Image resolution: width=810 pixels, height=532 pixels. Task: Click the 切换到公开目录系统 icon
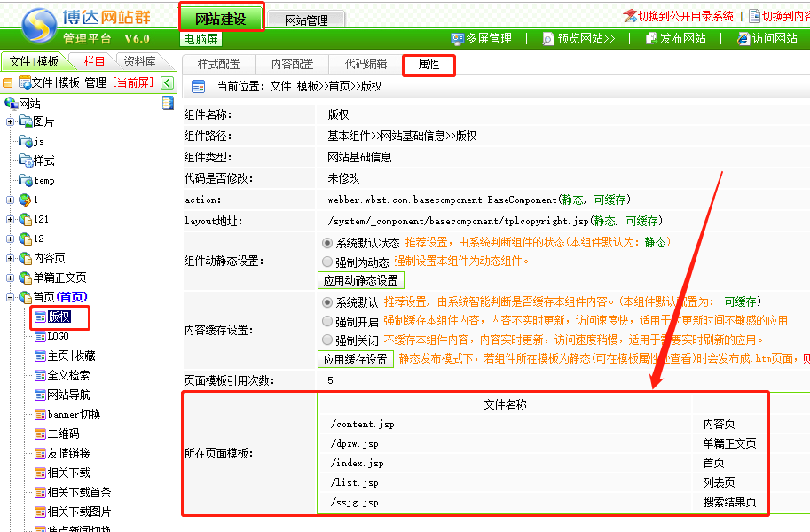630,16
